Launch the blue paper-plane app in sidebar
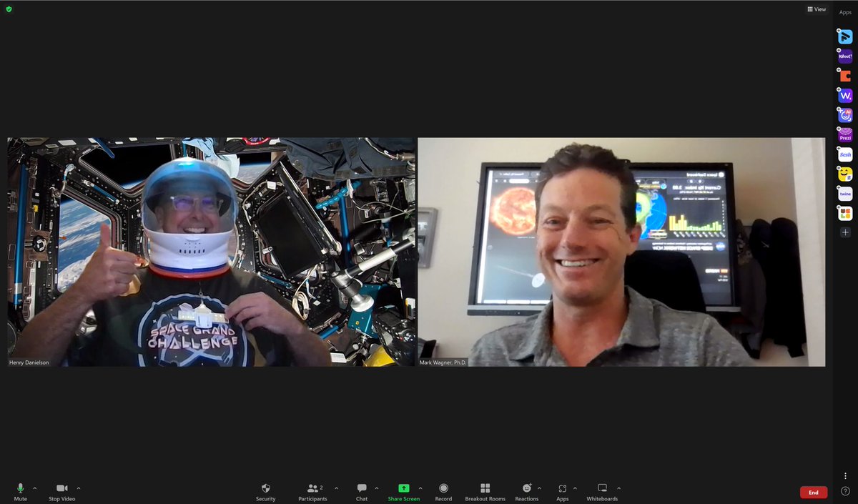Screen dimensions: 858x504 point(845,36)
